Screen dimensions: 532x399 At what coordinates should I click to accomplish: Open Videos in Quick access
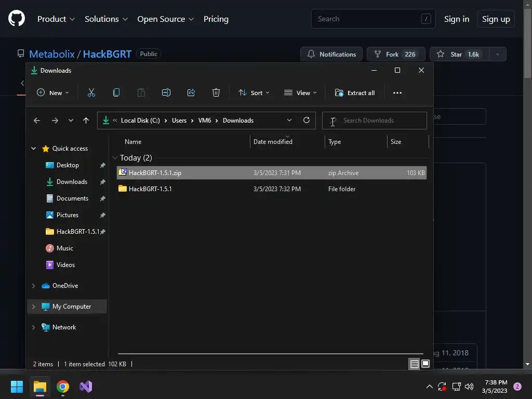tap(65, 264)
